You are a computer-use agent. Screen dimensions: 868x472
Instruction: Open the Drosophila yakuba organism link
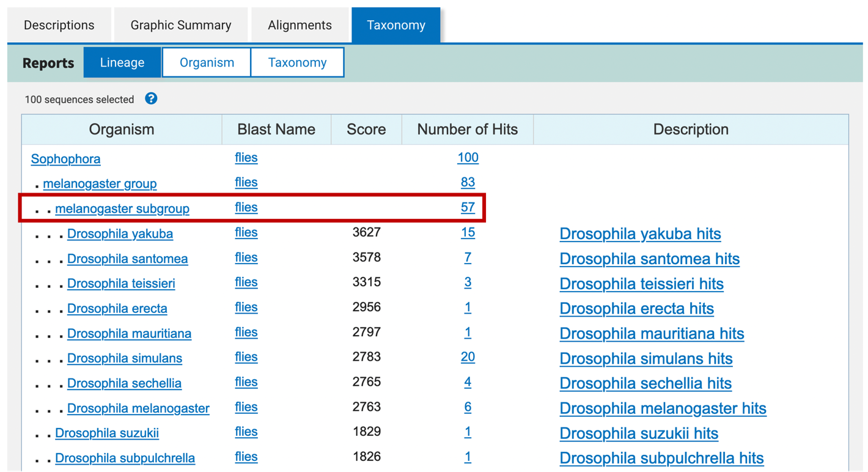tap(120, 234)
